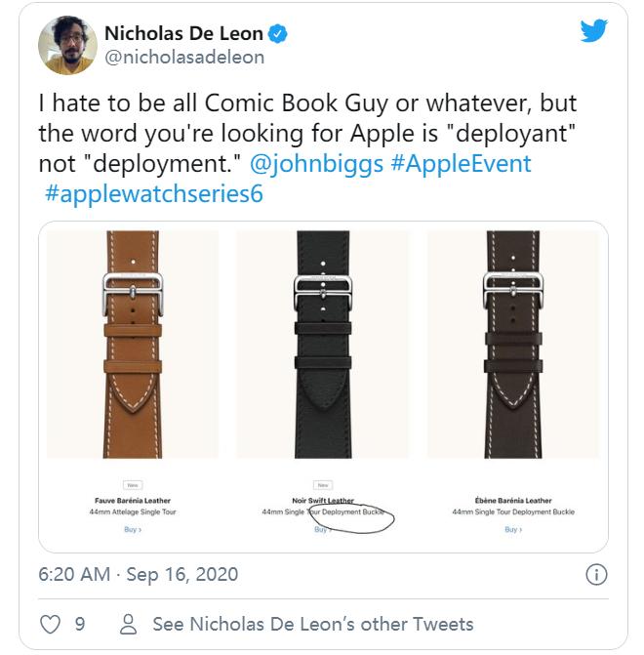644x655 pixels.
Task: Click the like count number 9
Action: tap(80, 624)
